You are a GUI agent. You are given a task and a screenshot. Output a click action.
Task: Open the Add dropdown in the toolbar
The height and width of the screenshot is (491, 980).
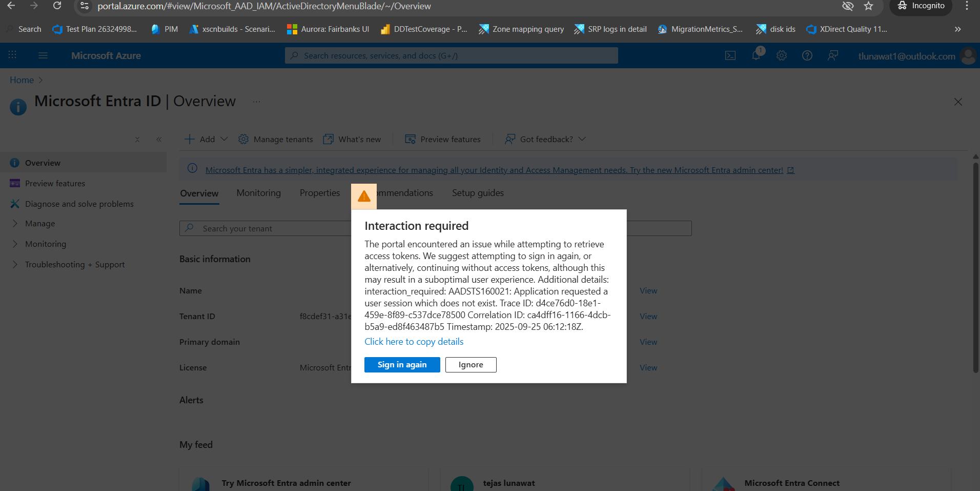pyautogui.click(x=206, y=139)
